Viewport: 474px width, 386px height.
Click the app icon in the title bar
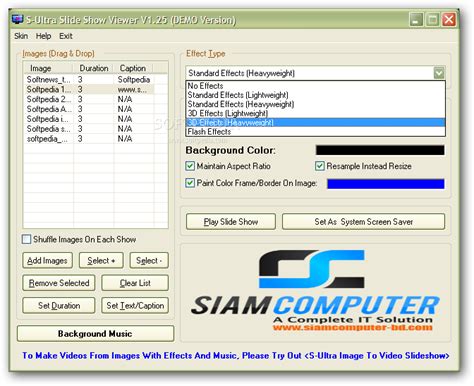pyautogui.click(x=17, y=19)
